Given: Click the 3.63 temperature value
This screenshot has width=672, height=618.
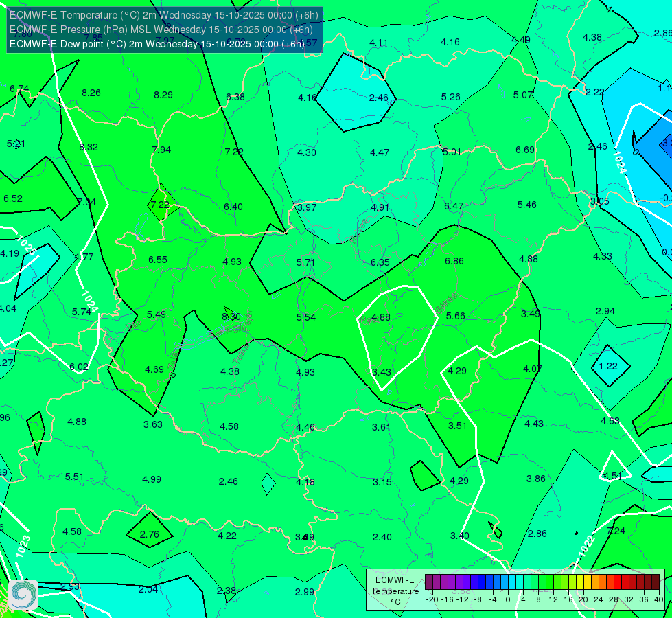Looking at the screenshot, I should [x=153, y=424].
